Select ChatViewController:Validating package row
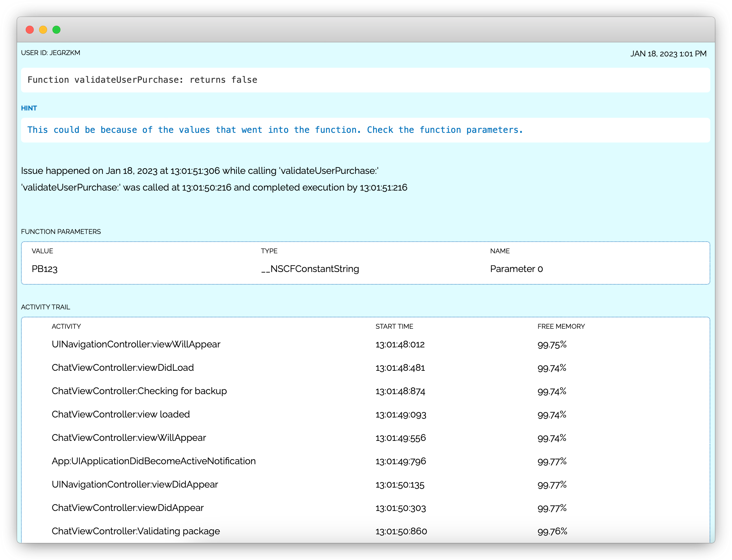The height and width of the screenshot is (560, 732). tap(136, 531)
